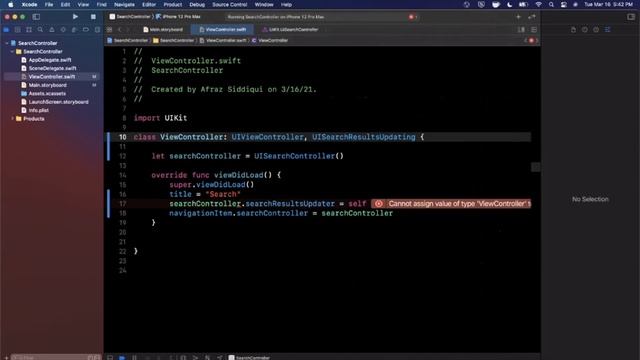The height and width of the screenshot is (360, 640).
Task: Select Info.plist in the navigator
Action: pos(38,110)
